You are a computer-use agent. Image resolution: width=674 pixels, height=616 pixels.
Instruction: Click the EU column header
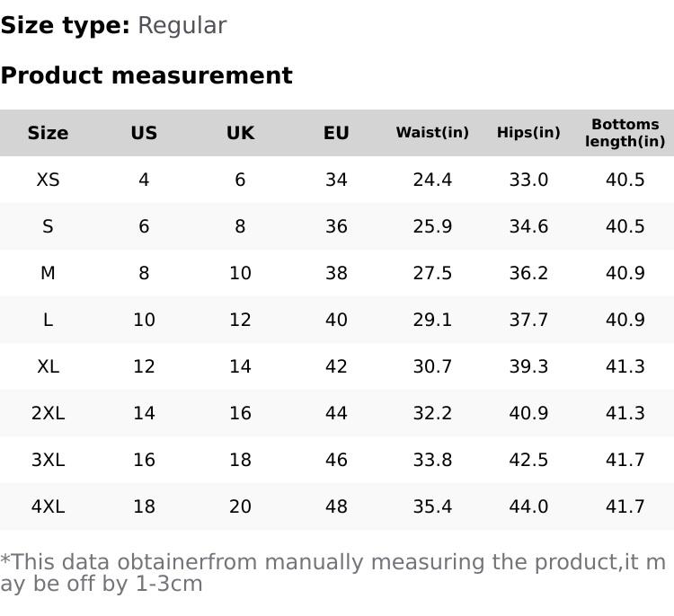(x=336, y=133)
